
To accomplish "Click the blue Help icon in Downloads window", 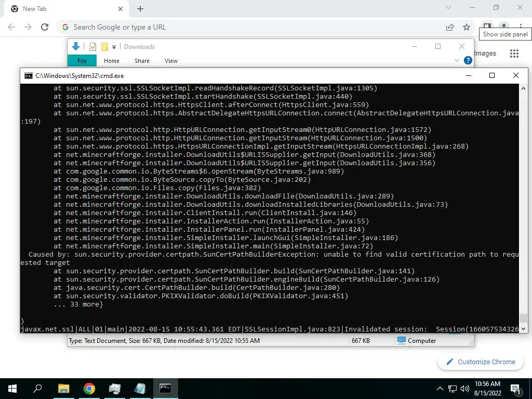I will pyautogui.click(x=468, y=60).
